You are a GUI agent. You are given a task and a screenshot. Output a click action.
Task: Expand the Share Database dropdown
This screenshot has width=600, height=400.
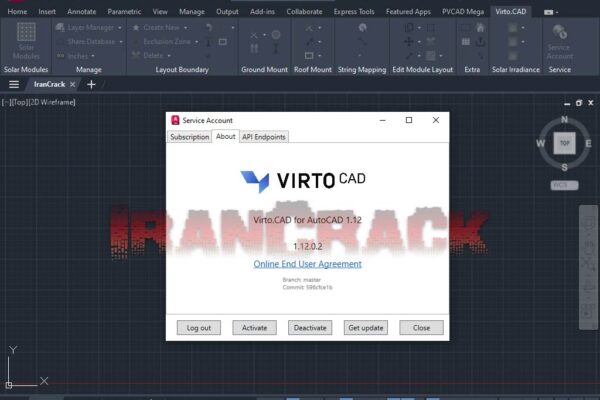coord(121,42)
